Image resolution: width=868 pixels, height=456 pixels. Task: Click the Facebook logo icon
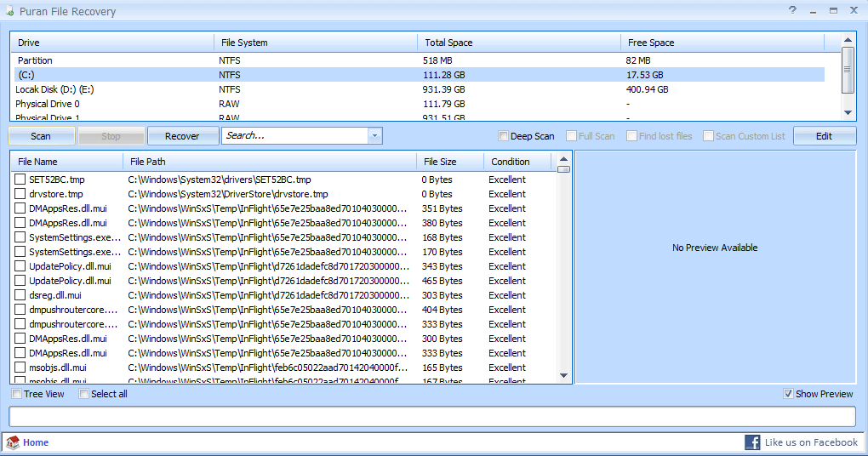(x=752, y=442)
